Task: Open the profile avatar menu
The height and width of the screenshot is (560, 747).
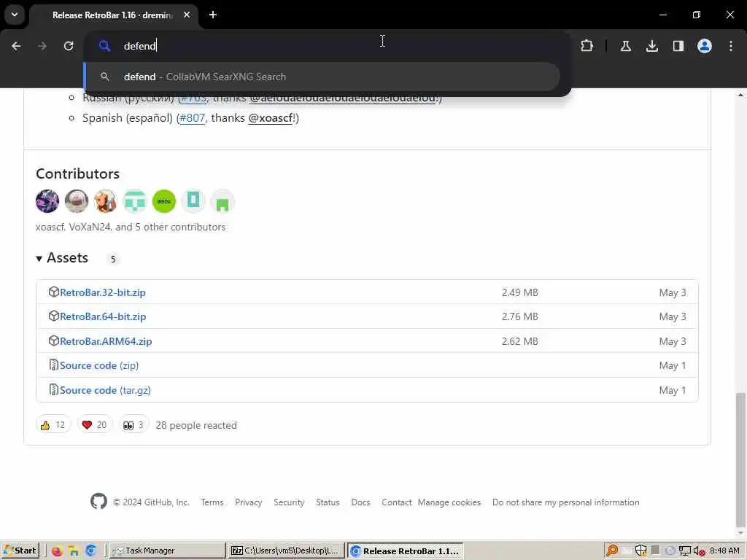Action: (x=705, y=46)
